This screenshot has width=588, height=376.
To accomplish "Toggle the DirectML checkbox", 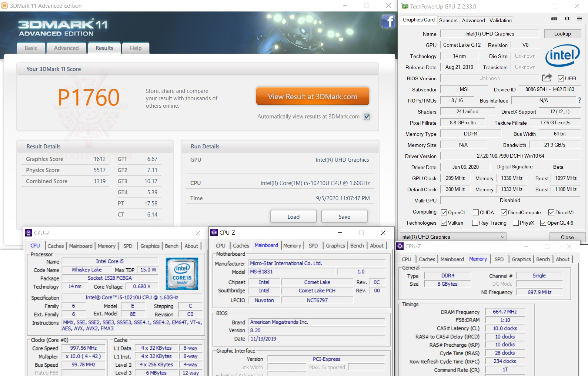I will 551,212.
